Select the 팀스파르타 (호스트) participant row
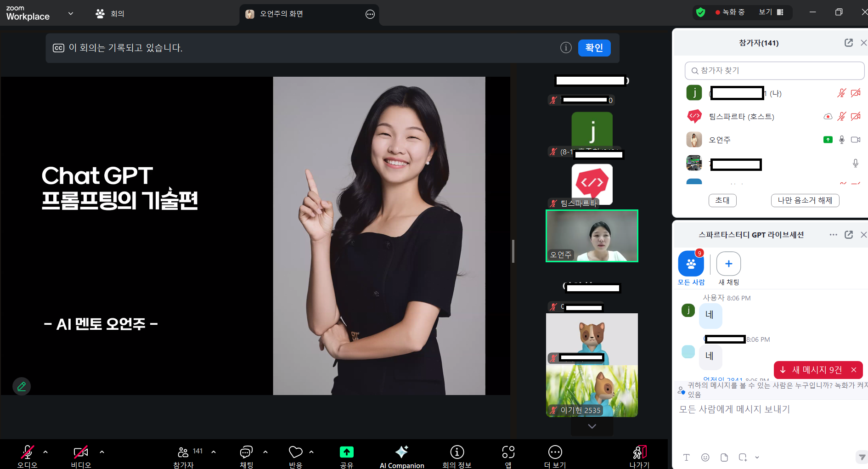This screenshot has height=469, width=868. coord(773,117)
